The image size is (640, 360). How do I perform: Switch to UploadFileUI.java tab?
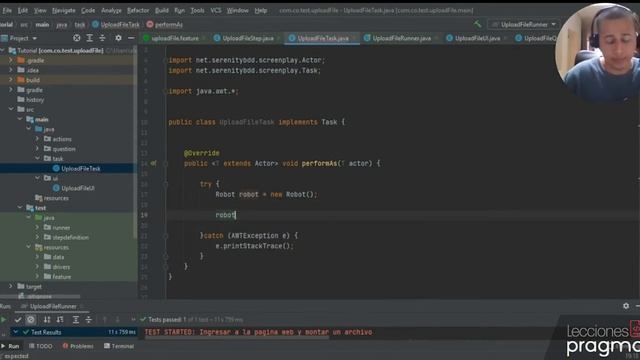[473, 38]
